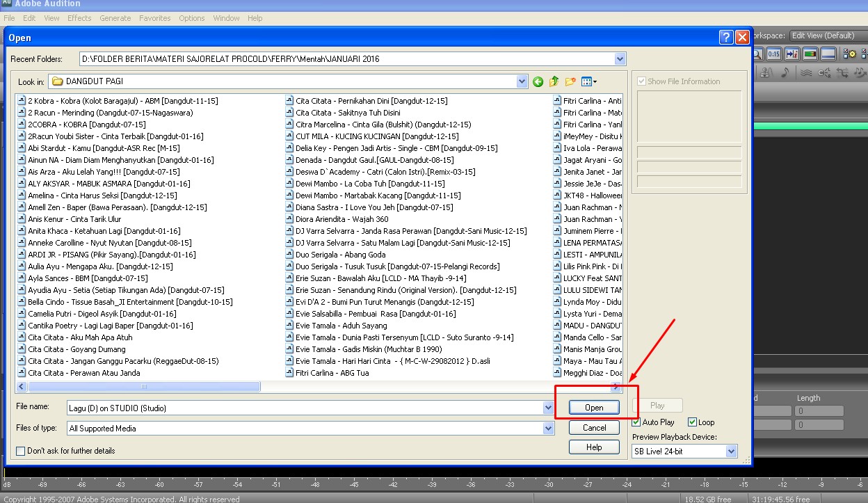Image resolution: width=868 pixels, height=503 pixels.
Task: Expand the Recent Folders dropdown
Action: [x=620, y=59]
